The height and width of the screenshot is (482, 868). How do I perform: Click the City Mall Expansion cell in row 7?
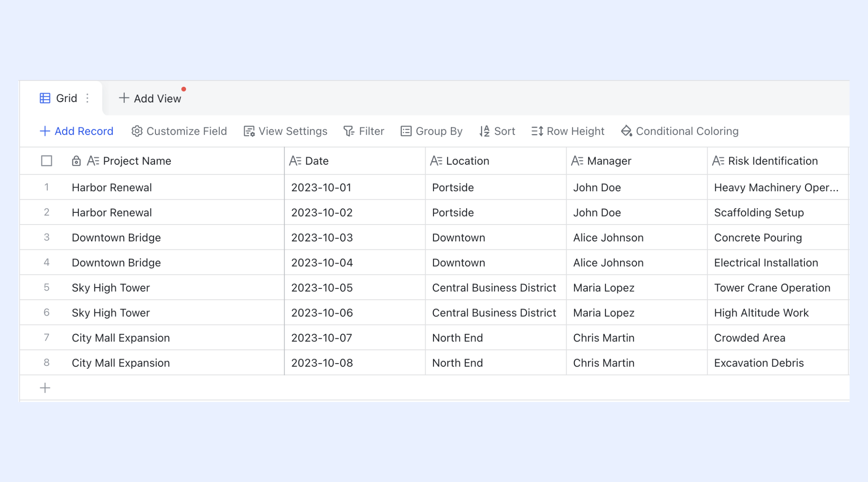click(x=176, y=338)
